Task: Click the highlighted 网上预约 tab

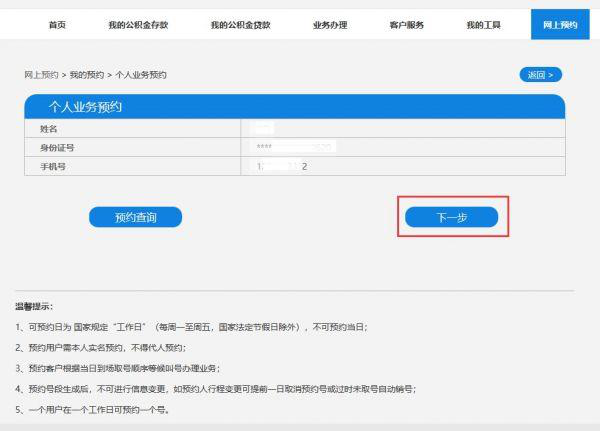Action: 559,24
